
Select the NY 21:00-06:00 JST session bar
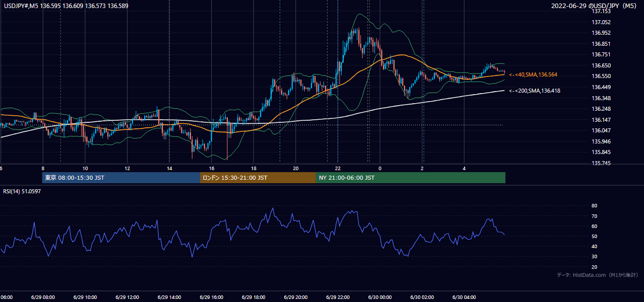(x=411, y=178)
